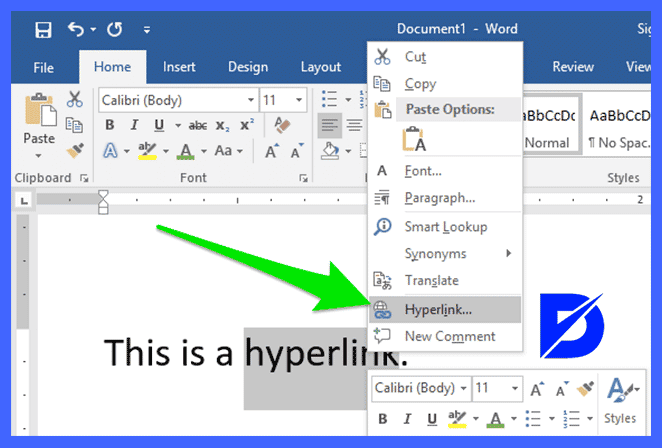Open Customize Quick Access Toolbar menu
Image resolution: width=662 pixels, height=448 pixels.
click(x=147, y=30)
